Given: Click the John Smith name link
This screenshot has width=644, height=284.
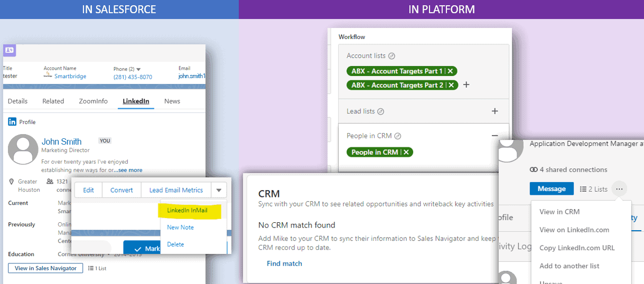Looking at the screenshot, I should (61, 141).
